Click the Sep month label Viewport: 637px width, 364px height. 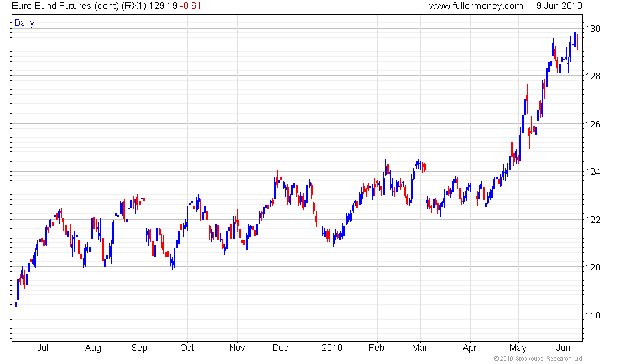point(139,348)
